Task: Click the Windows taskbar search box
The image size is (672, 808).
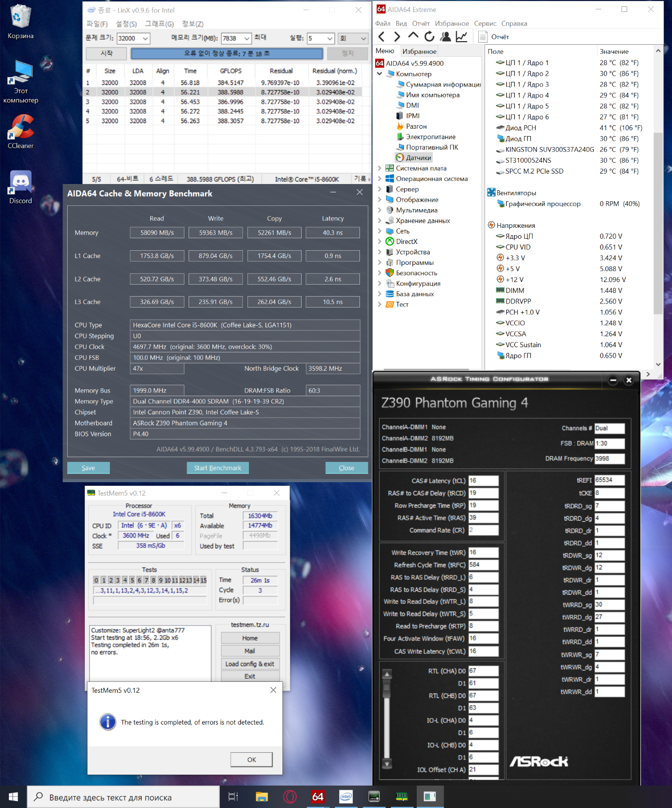Action: pos(123,797)
